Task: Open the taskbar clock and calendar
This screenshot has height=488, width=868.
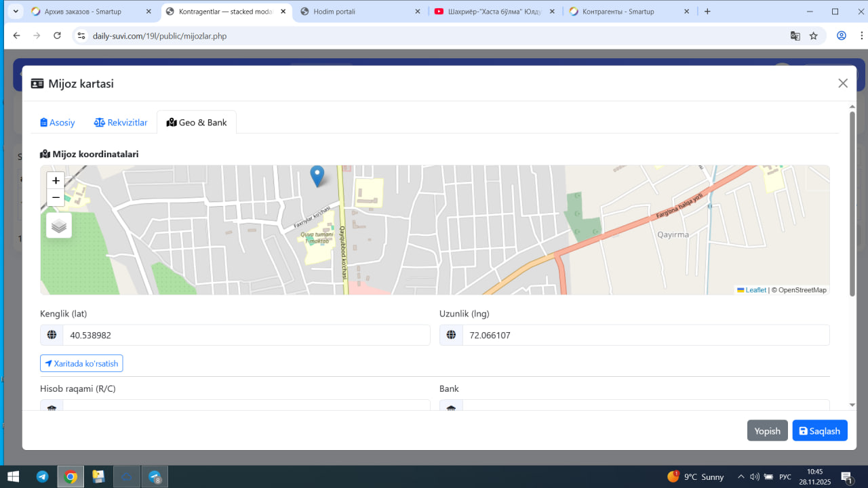Action: [814, 476]
